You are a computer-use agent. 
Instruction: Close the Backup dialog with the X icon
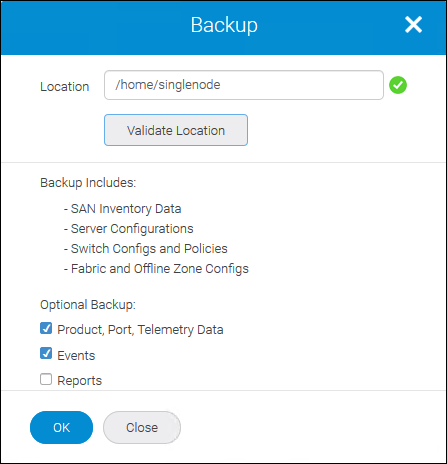413,25
